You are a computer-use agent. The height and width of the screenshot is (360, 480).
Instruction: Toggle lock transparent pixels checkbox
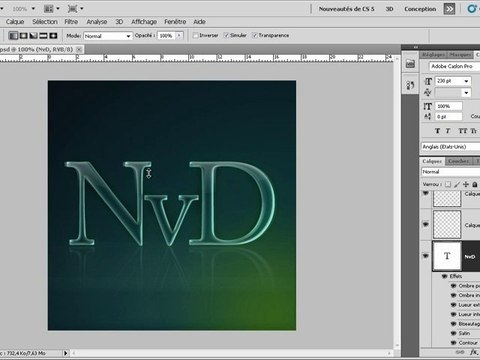(x=448, y=184)
